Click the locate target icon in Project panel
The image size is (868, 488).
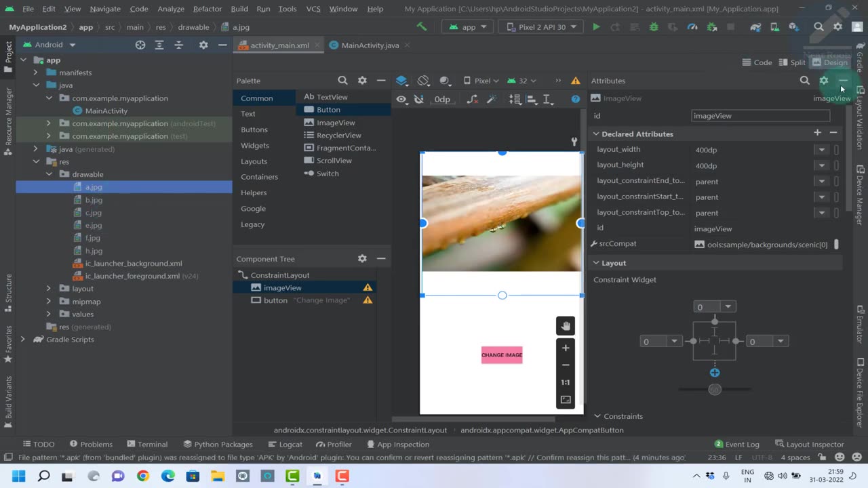pos(140,45)
